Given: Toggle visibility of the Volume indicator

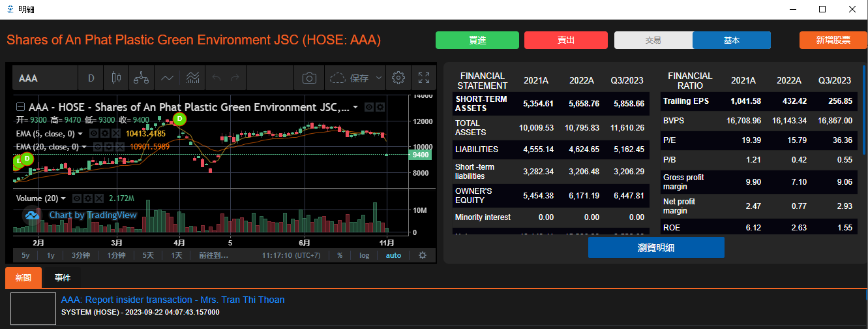Looking at the screenshot, I should 77,198.
